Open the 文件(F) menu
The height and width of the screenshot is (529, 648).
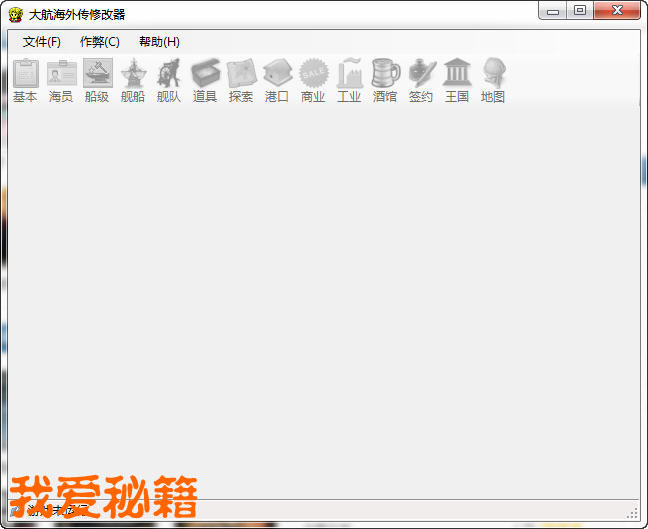(x=42, y=42)
